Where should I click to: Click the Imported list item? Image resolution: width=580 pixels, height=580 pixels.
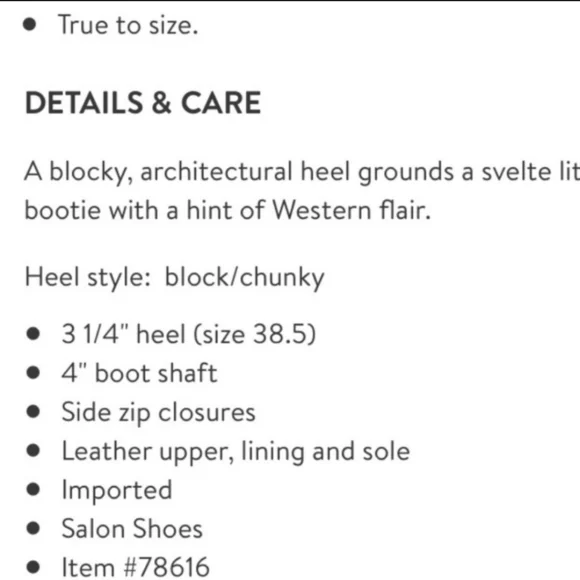[117, 490]
